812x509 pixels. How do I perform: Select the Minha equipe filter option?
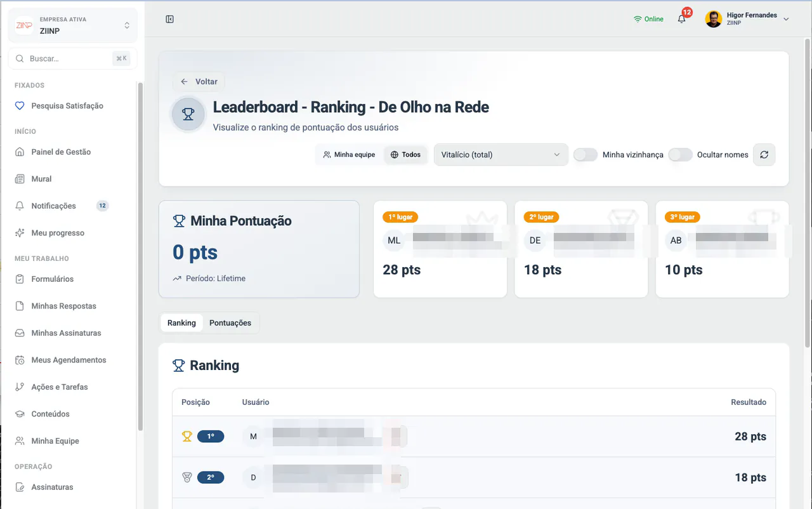349,154
